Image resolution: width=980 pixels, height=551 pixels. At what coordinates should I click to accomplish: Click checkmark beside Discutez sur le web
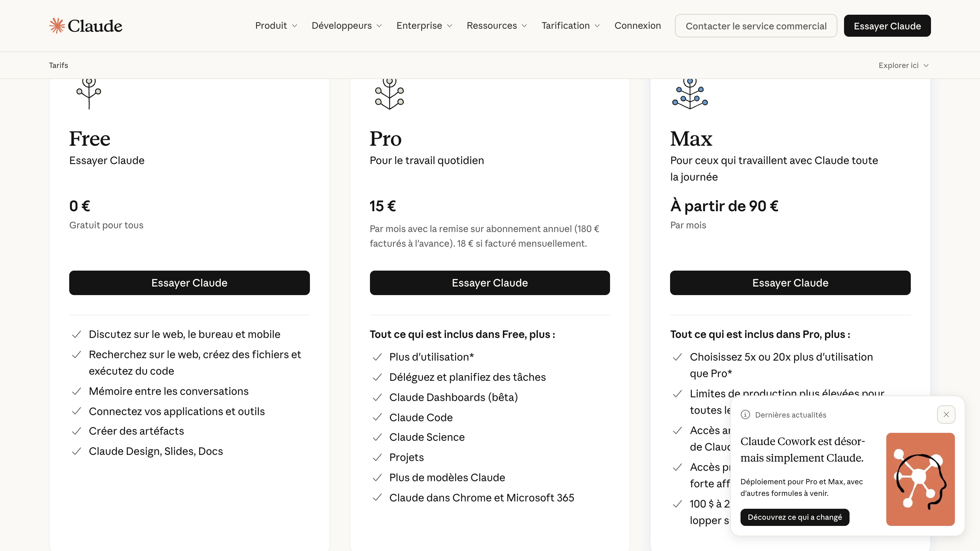point(77,334)
